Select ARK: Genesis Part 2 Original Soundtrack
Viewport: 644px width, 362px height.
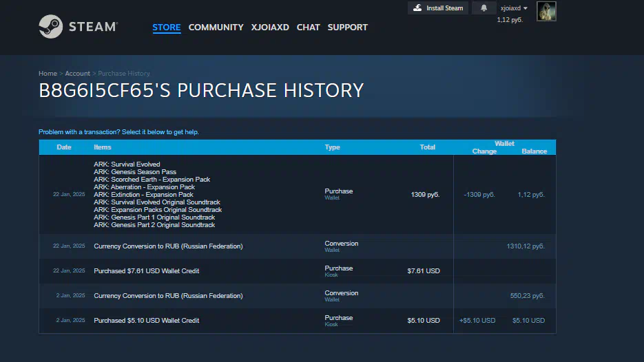coord(154,225)
